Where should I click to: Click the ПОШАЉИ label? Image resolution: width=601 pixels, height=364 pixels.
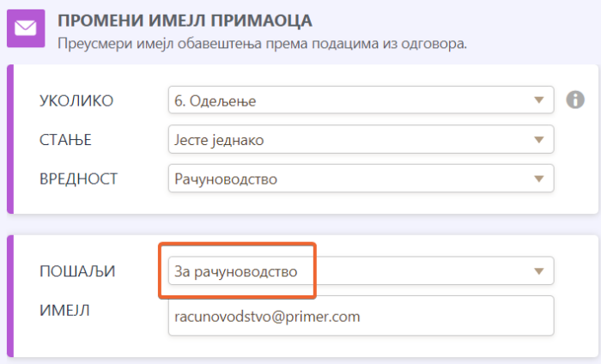coord(77,271)
